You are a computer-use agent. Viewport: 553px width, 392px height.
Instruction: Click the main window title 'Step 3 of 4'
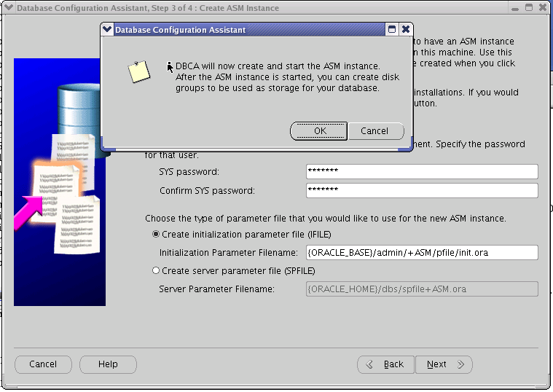click(148, 8)
